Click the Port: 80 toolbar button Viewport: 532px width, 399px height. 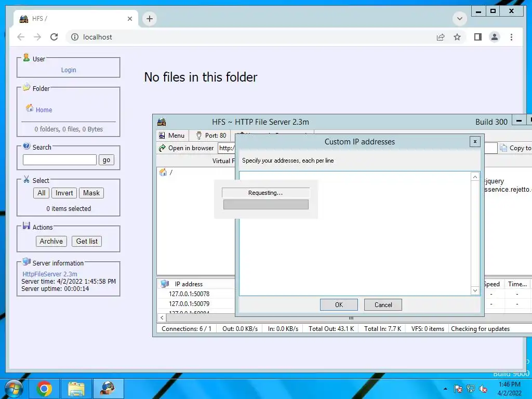[x=211, y=136]
